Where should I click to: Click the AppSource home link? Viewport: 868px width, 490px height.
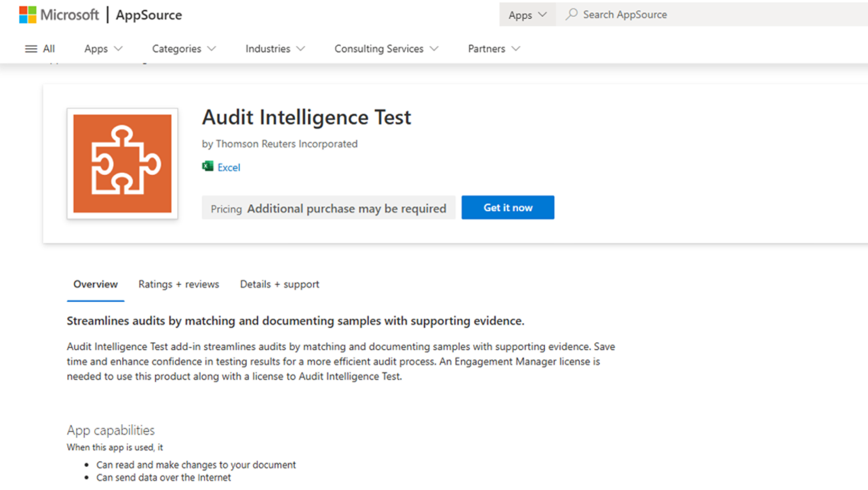click(x=149, y=14)
